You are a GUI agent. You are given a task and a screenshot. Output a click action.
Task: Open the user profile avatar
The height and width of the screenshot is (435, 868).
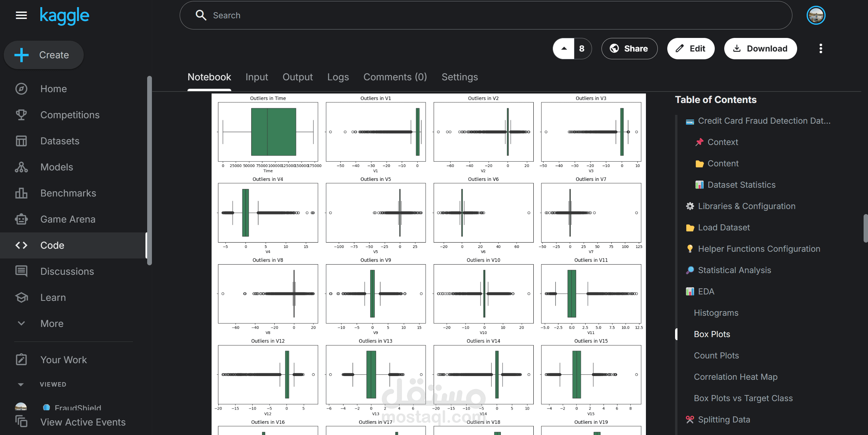[816, 15]
